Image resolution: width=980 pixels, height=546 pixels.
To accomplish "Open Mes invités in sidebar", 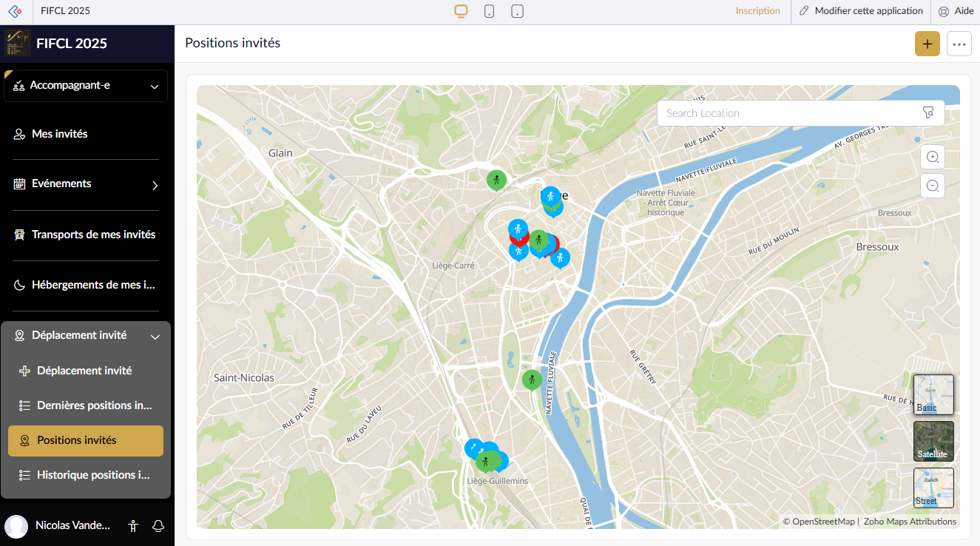I will point(60,134).
